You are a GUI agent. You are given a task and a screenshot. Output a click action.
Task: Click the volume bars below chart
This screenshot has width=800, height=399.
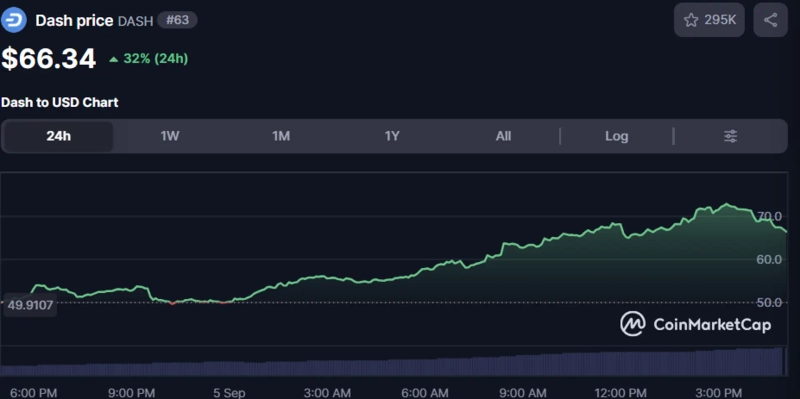pos(392,363)
